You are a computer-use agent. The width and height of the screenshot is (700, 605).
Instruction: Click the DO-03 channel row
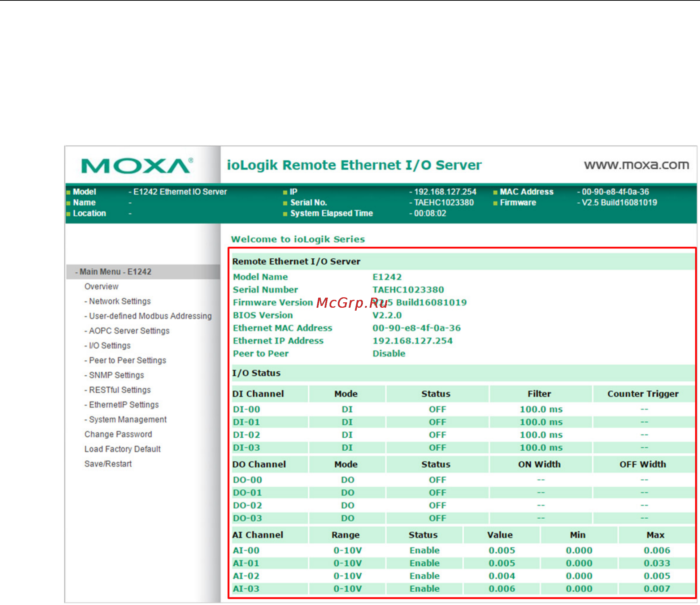463,518
